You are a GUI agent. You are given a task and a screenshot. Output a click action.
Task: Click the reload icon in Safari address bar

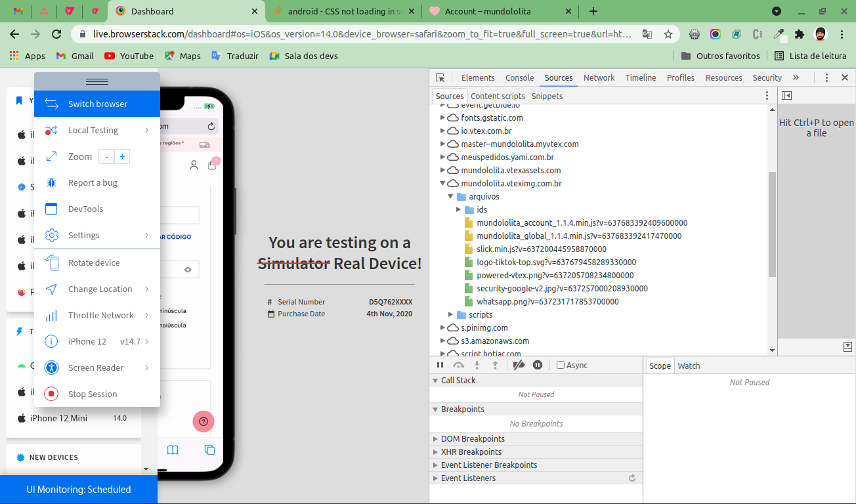pos(211,126)
